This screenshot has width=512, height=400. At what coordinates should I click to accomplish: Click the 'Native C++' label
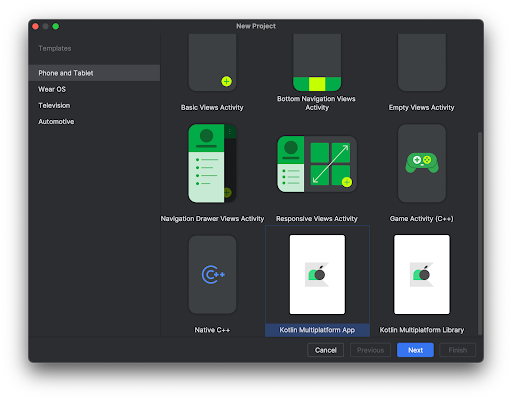(x=212, y=330)
